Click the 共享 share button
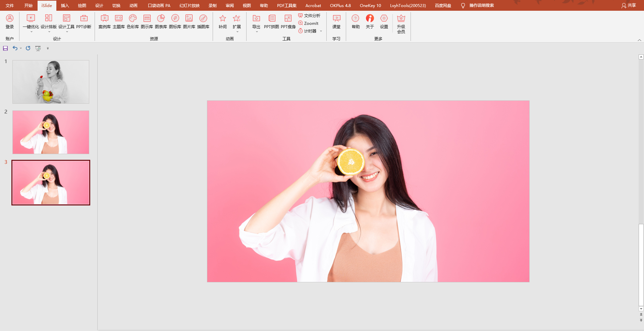Viewport: 644px width, 331px height. pos(629,5)
